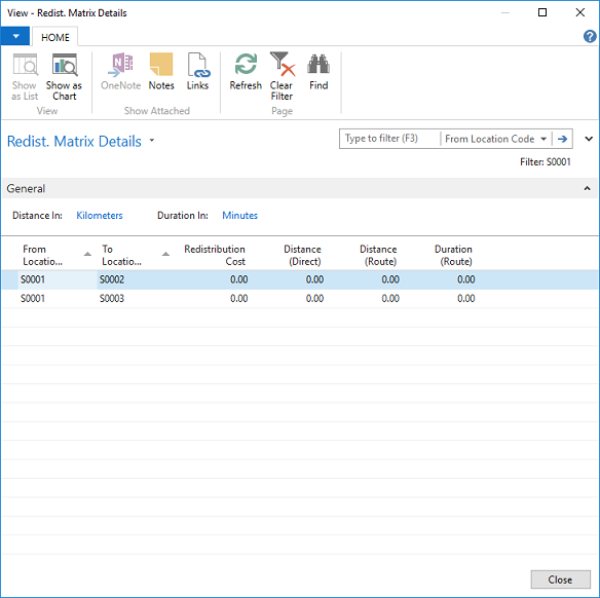Click the blue help question mark icon
Viewport: 600px width, 598px height.
[589, 37]
